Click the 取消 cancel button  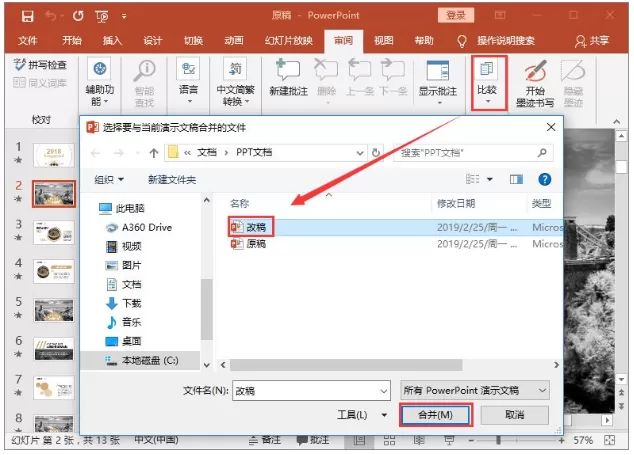click(515, 415)
